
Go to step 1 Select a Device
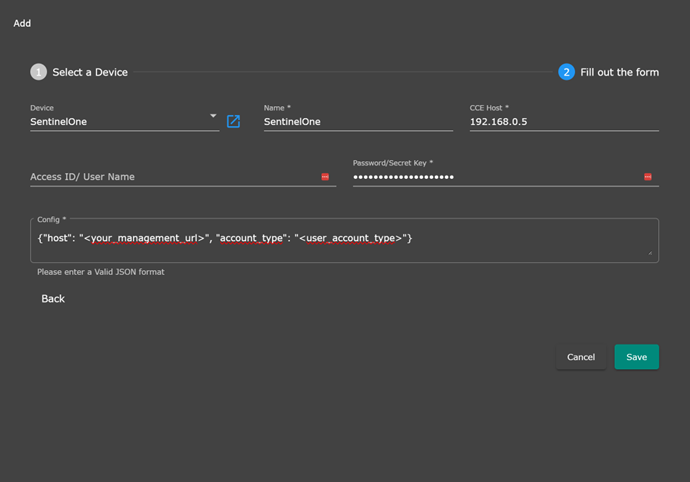[79, 72]
